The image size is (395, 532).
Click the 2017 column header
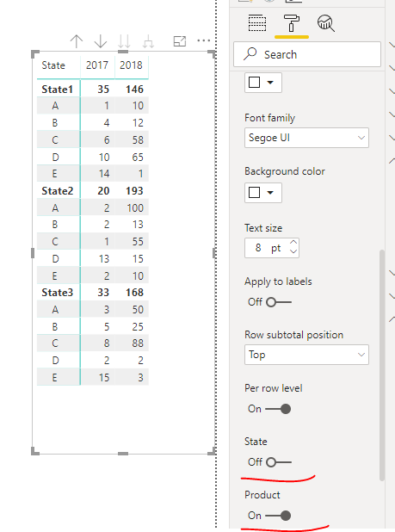97,65
